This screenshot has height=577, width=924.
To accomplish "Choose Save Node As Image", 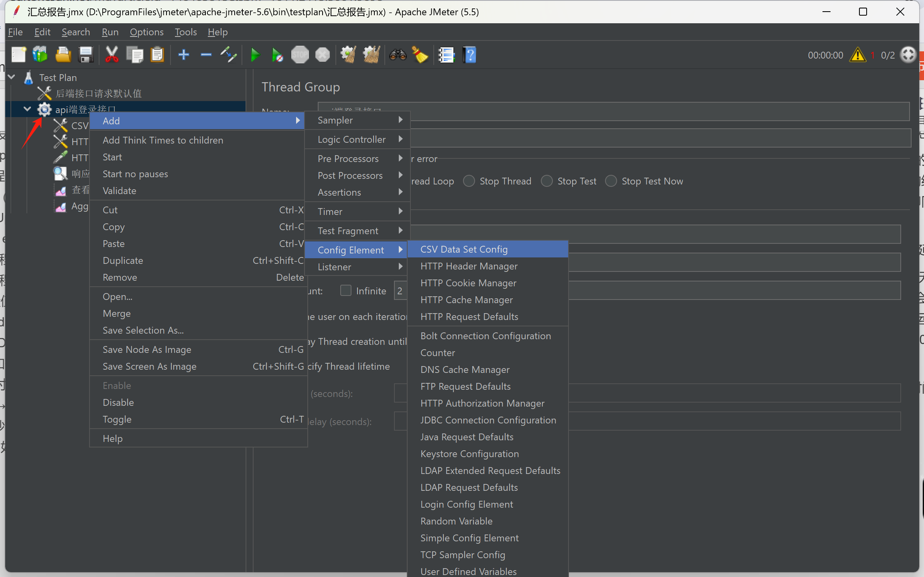I will (198, 350).
